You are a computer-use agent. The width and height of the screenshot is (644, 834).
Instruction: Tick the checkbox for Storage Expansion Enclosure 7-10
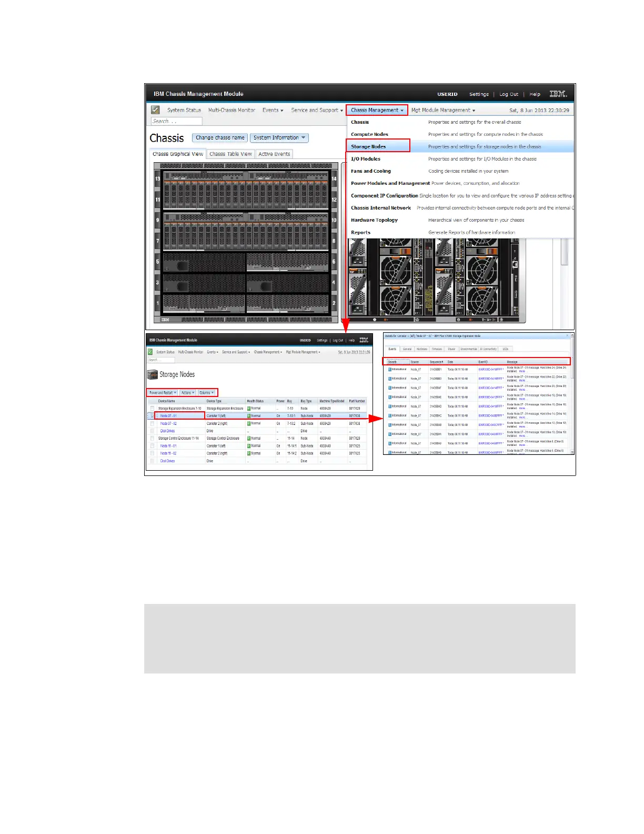pos(153,409)
